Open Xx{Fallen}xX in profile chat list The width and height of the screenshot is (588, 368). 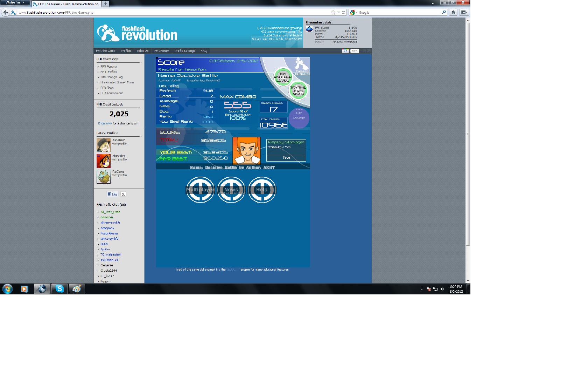tap(110, 260)
